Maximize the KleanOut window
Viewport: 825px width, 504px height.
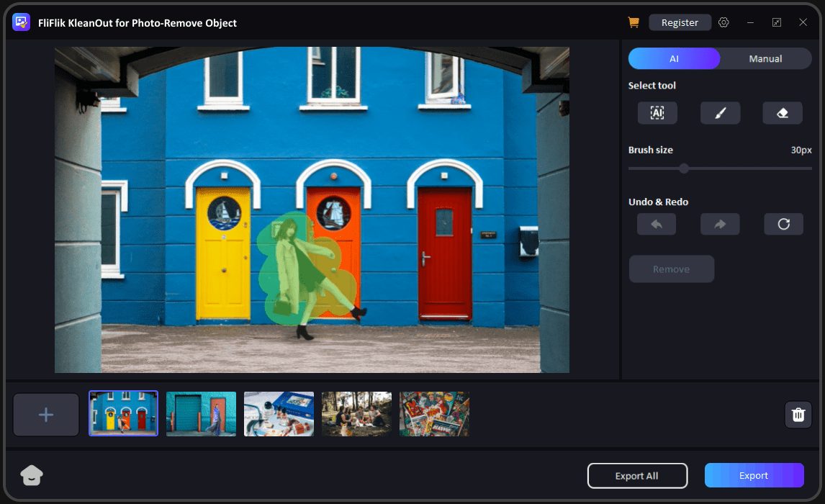coord(777,22)
